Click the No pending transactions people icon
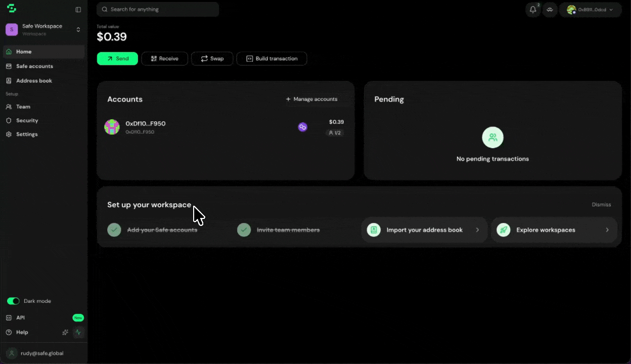This screenshot has height=364, width=631. point(493,138)
